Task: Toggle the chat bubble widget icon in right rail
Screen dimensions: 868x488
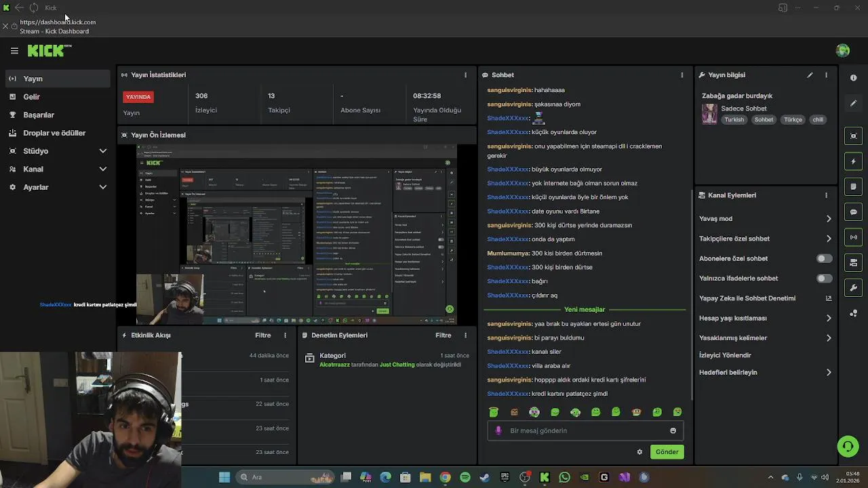Action: [853, 212]
